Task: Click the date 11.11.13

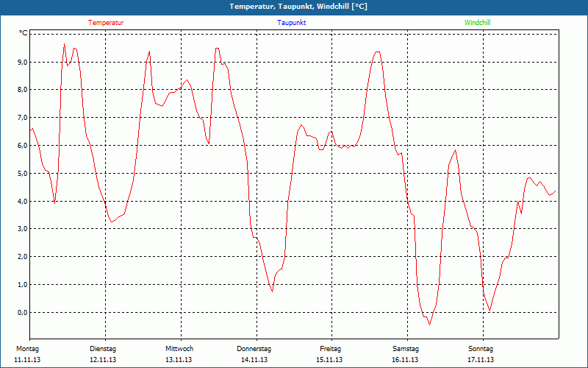Action: point(27,360)
